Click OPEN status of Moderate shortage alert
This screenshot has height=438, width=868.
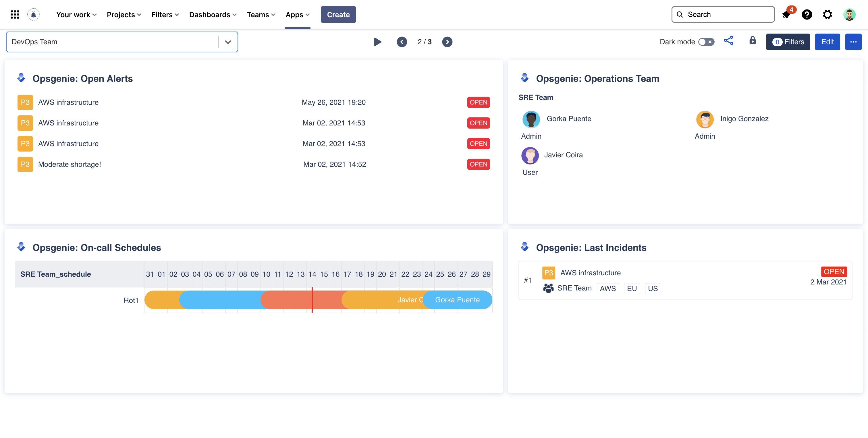click(x=478, y=164)
